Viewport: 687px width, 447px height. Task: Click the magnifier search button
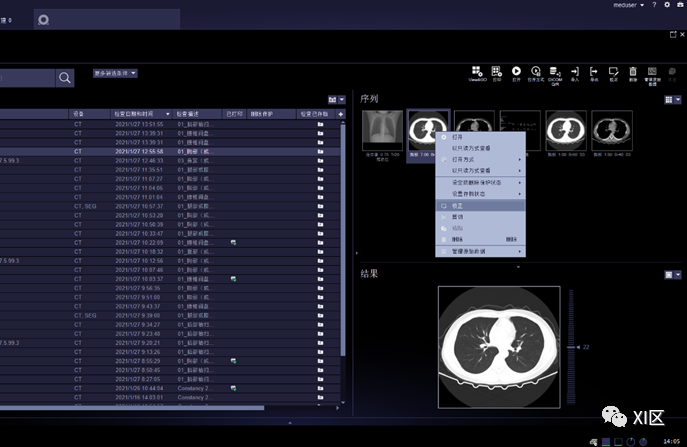[65, 78]
